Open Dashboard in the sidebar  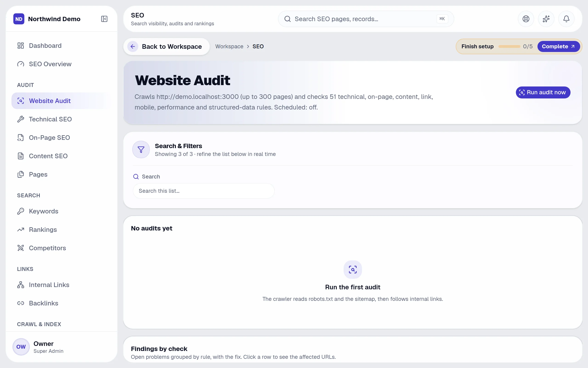click(x=62, y=46)
